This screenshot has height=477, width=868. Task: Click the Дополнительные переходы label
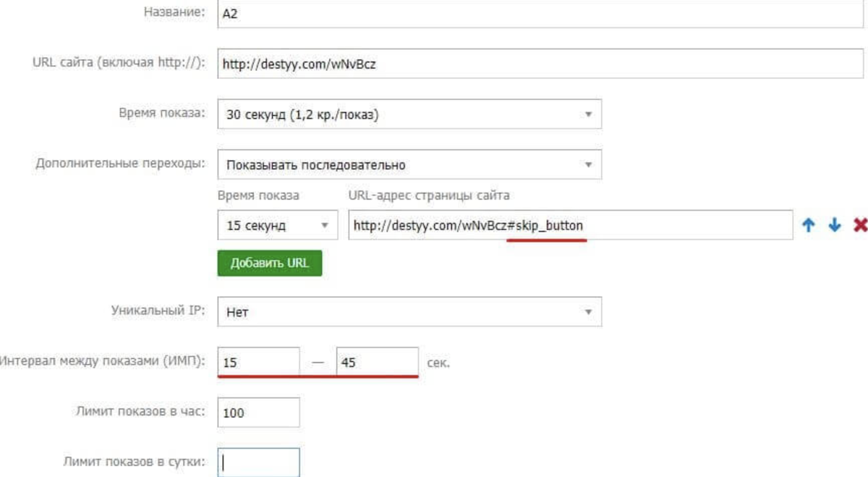pos(121,163)
